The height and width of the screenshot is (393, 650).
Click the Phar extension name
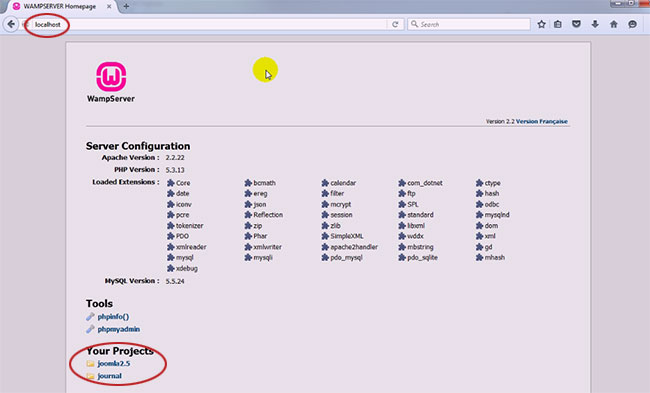260,236
